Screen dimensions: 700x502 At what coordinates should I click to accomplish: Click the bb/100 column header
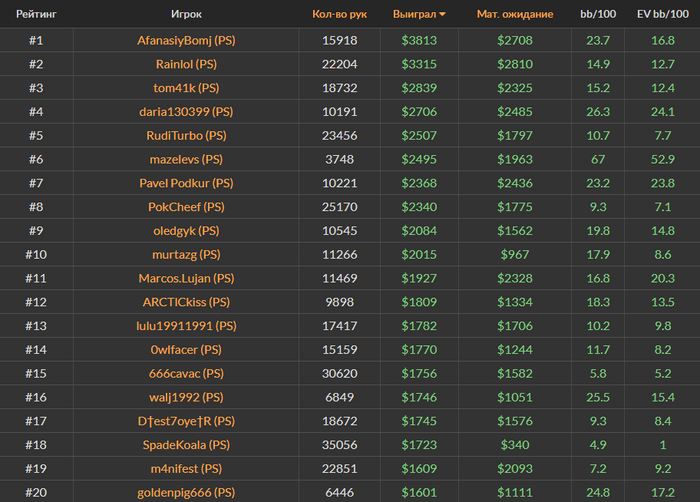click(598, 15)
